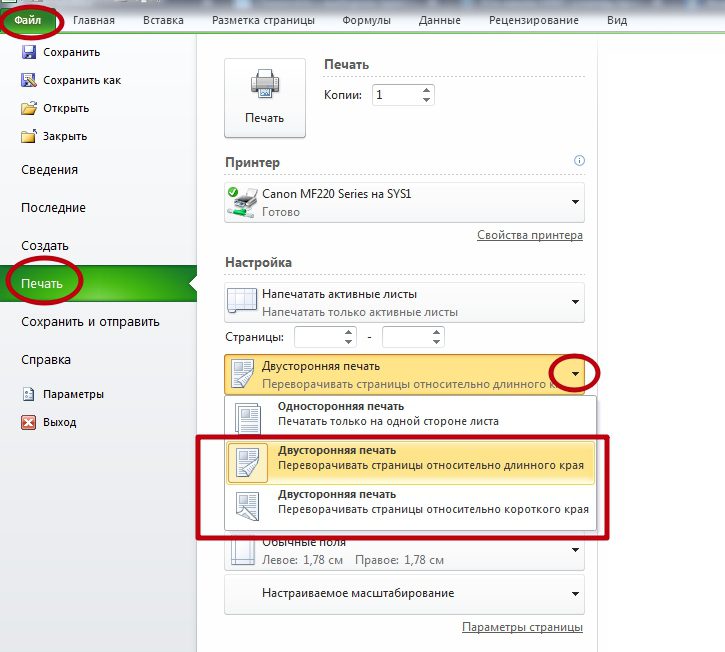Open the Формулы tab
The image size is (725, 652).
click(366, 20)
